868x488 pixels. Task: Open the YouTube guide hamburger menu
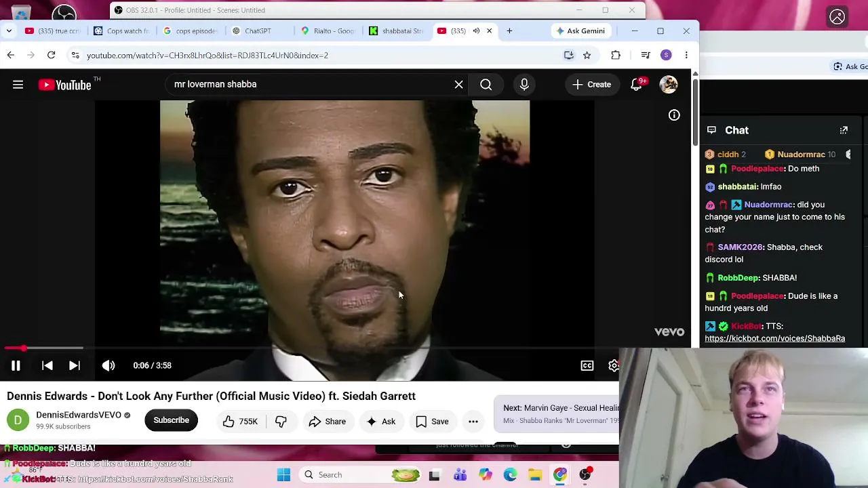click(18, 85)
